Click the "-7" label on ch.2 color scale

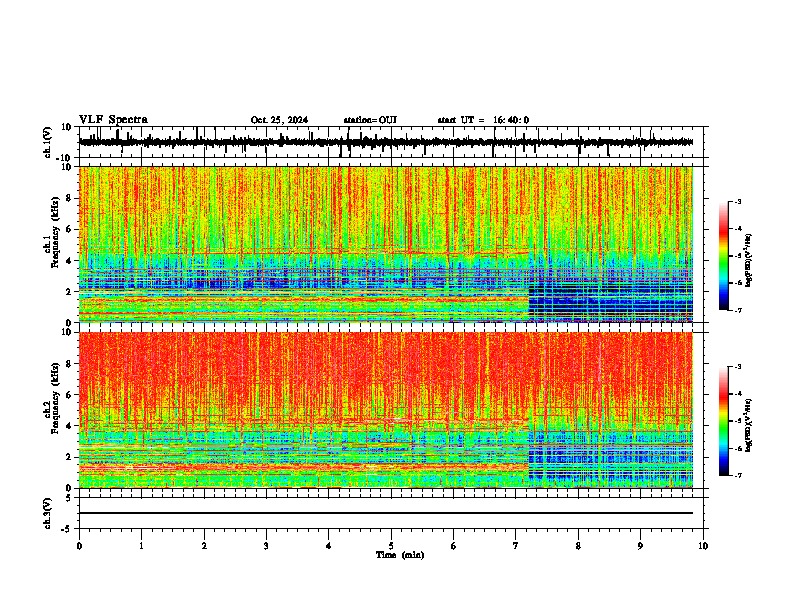738,475
